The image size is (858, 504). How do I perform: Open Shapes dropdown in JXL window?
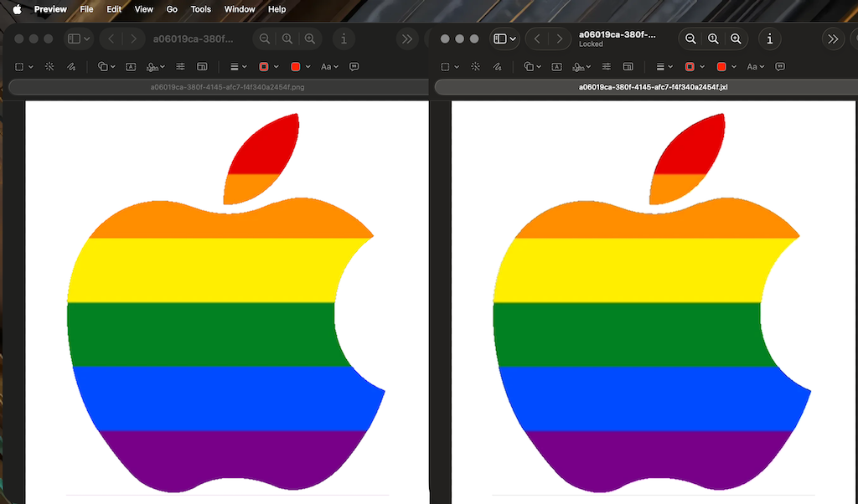[x=532, y=67]
